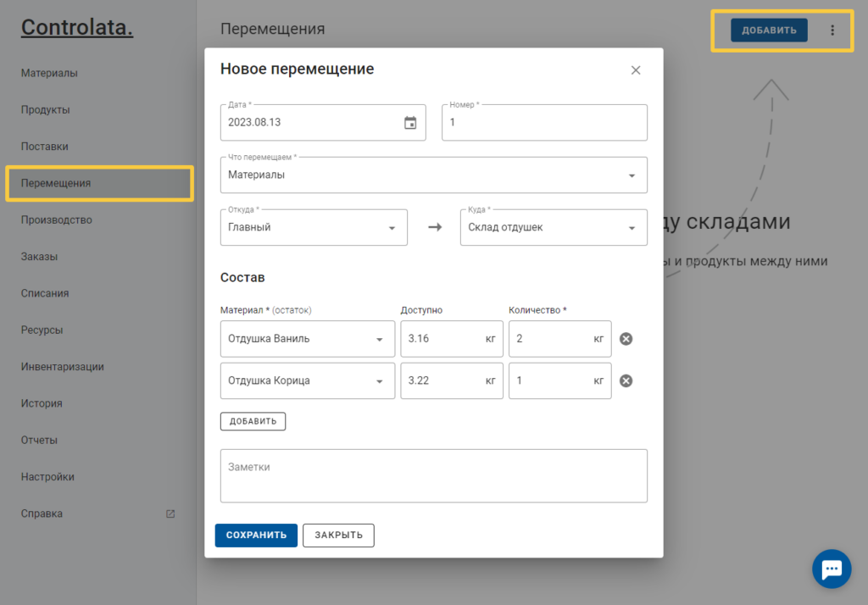Open Ресурсы in the sidebar
The height and width of the screenshot is (605, 868).
pos(42,330)
